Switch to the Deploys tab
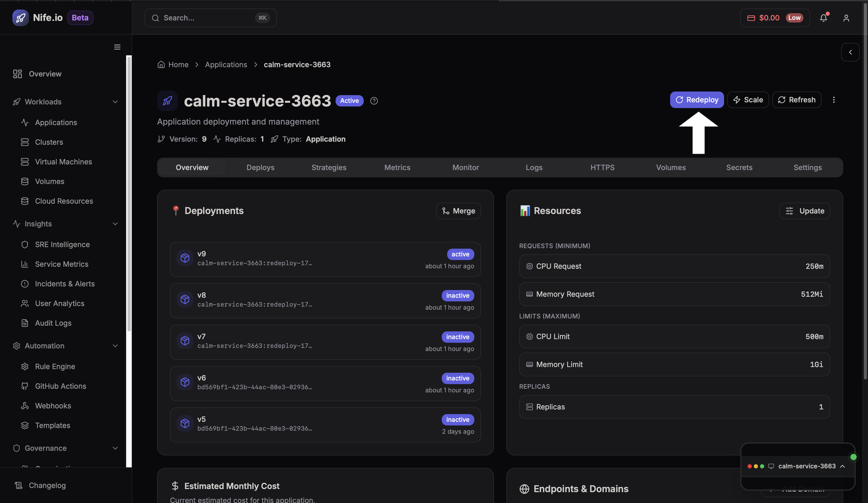This screenshot has height=503, width=868. pyautogui.click(x=260, y=167)
